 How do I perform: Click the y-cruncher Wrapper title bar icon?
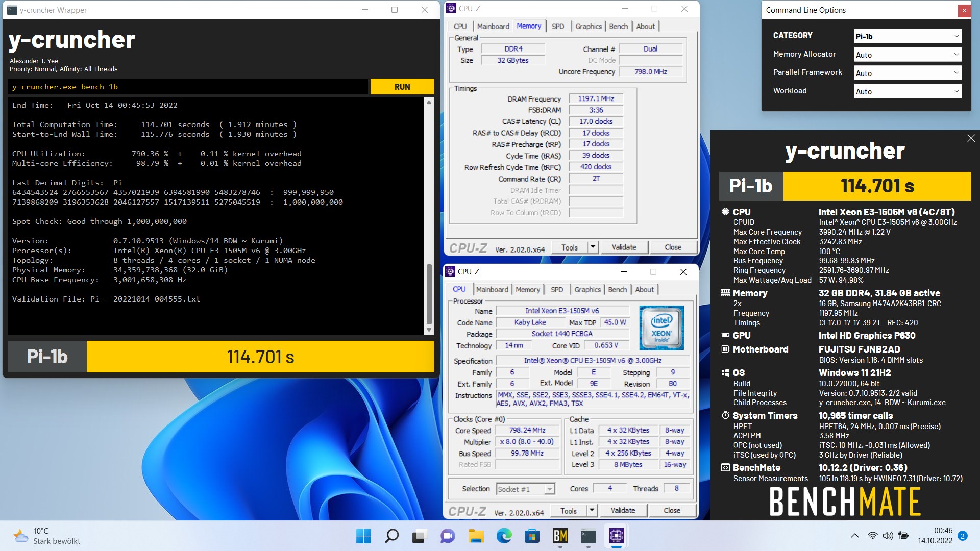click(x=12, y=10)
